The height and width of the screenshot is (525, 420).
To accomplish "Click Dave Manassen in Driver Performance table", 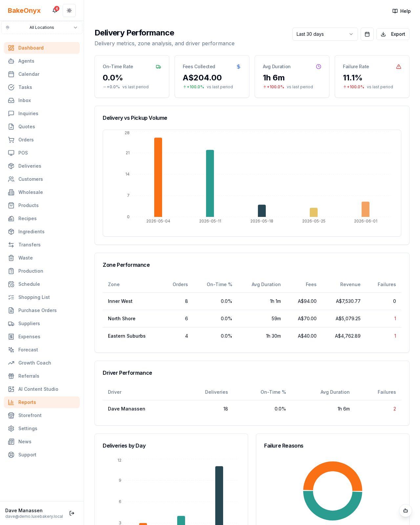I will tap(127, 409).
